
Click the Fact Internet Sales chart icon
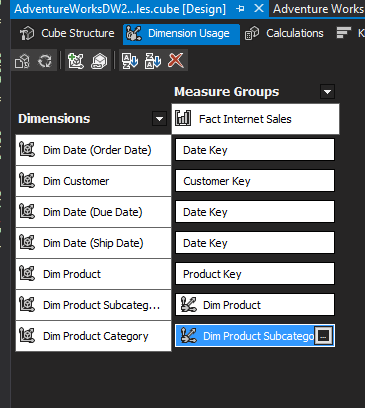183,118
